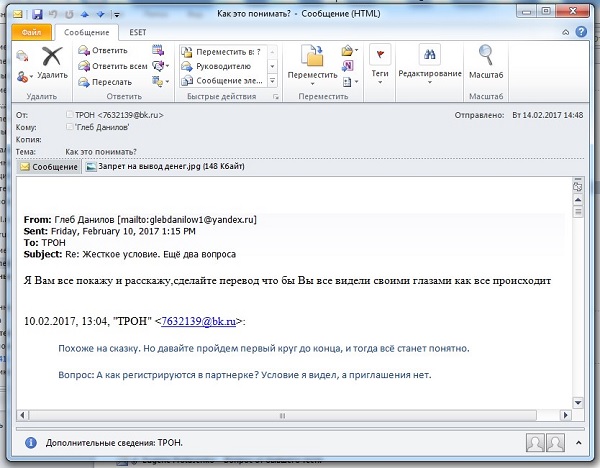Screen dimensions: 600x468
Task: Click the reading pane toggle icon above scrollbar
Action: pyautogui.click(x=578, y=186)
